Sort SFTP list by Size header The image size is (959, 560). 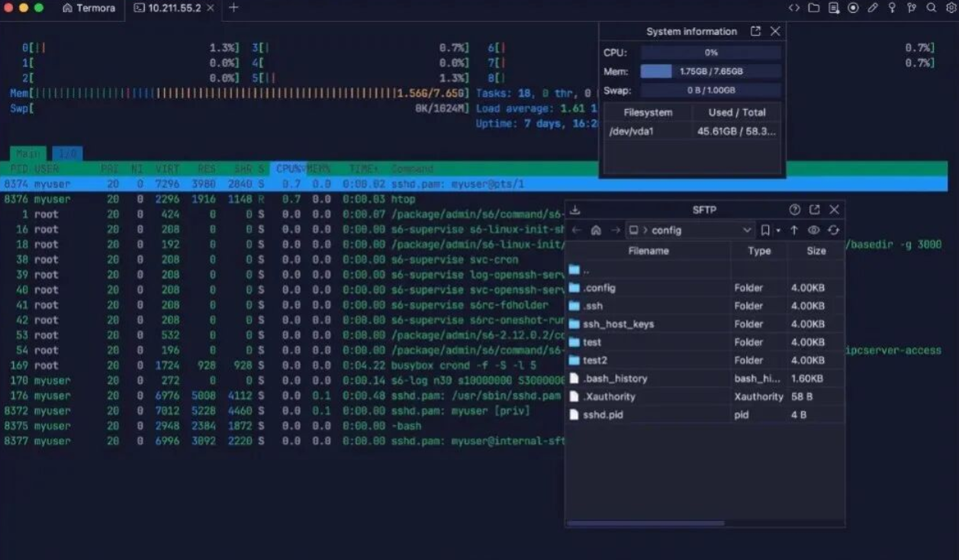coord(816,251)
